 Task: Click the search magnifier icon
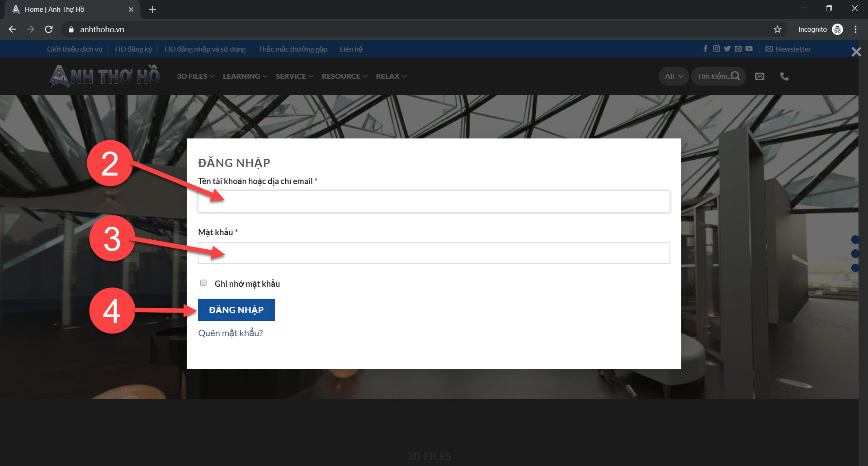736,76
